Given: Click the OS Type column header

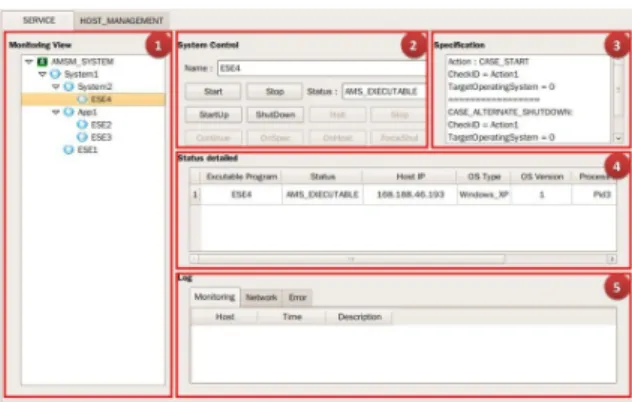Looking at the screenshot, I should [x=484, y=177].
